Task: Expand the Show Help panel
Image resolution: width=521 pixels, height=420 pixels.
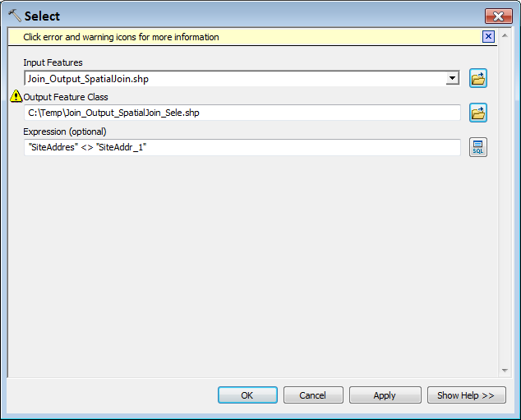Action: coord(465,395)
